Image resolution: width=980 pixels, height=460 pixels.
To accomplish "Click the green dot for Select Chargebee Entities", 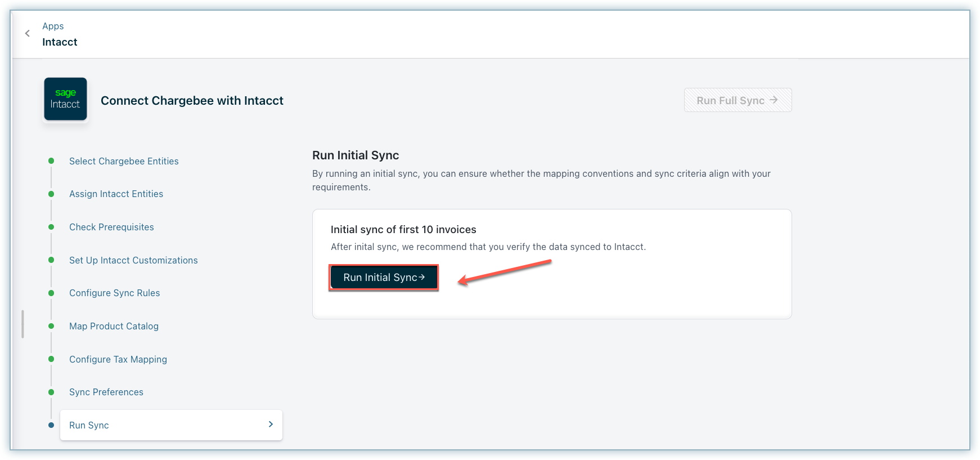I will click(51, 161).
